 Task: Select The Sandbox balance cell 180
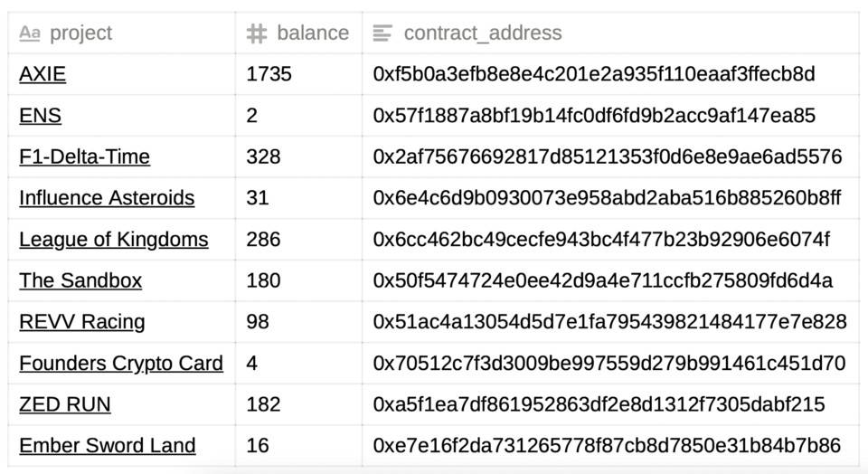(298, 280)
